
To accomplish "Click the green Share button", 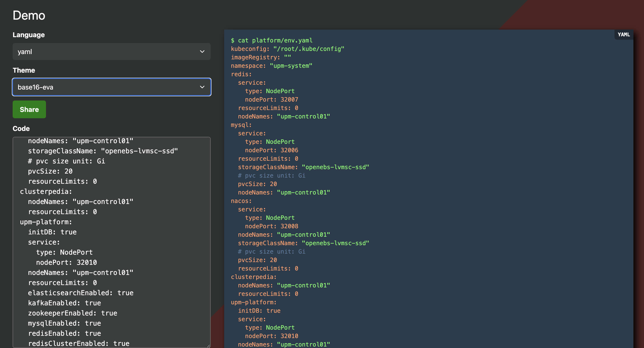I will [x=29, y=109].
